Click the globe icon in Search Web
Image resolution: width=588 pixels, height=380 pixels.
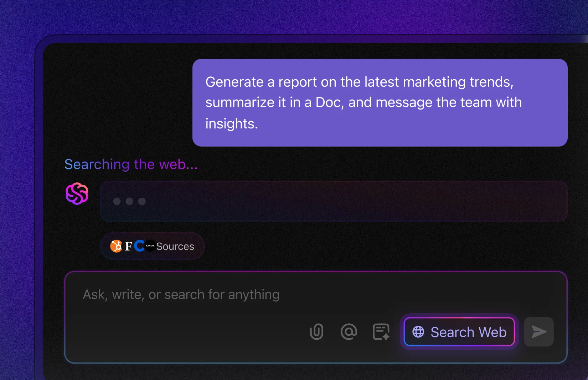[x=418, y=332]
